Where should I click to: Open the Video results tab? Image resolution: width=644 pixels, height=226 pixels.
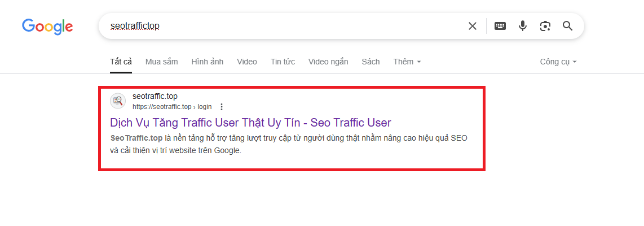247,62
